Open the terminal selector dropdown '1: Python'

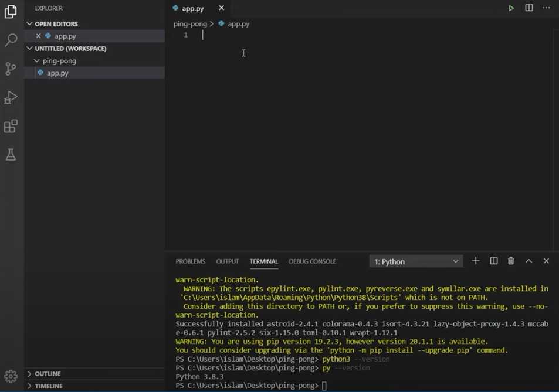tap(416, 261)
